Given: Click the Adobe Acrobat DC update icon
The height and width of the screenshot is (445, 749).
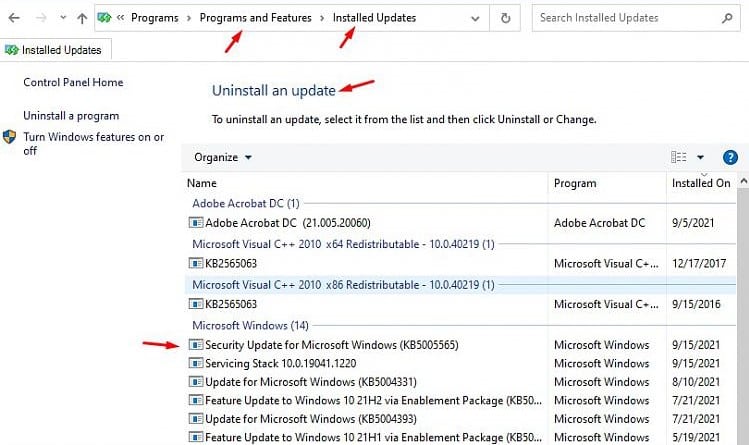Looking at the screenshot, I should coord(195,223).
